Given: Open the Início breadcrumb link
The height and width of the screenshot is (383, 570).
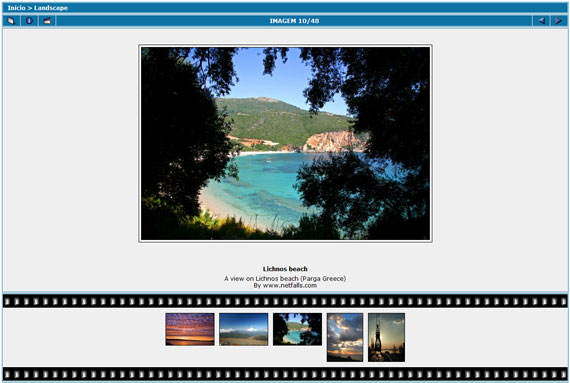Looking at the screenshot, I should coord(16,8).
